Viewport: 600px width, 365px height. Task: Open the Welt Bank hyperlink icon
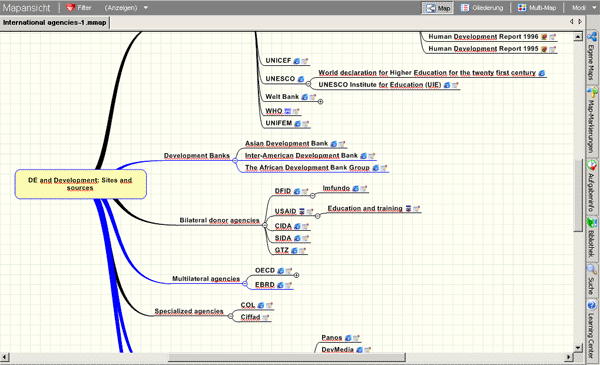pos(305,97)
